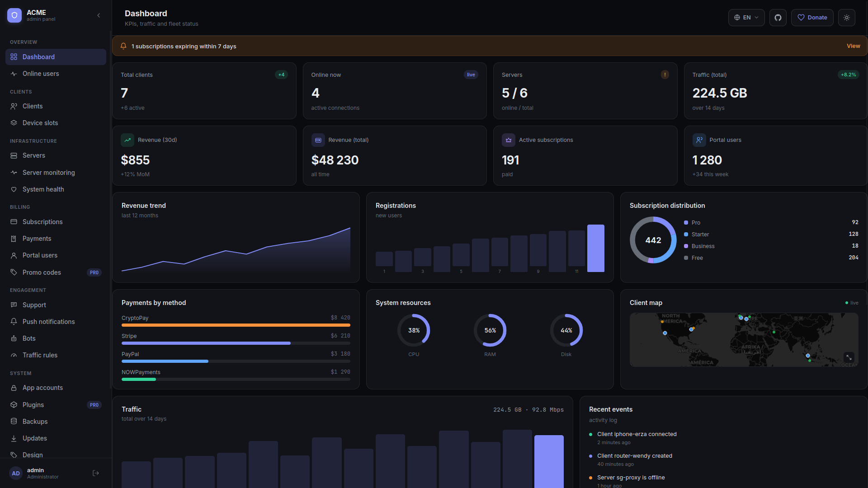Collapse the sidebar with the chevron arrow
This screenshot has height=488, width=868.
(x=99, y=15)
